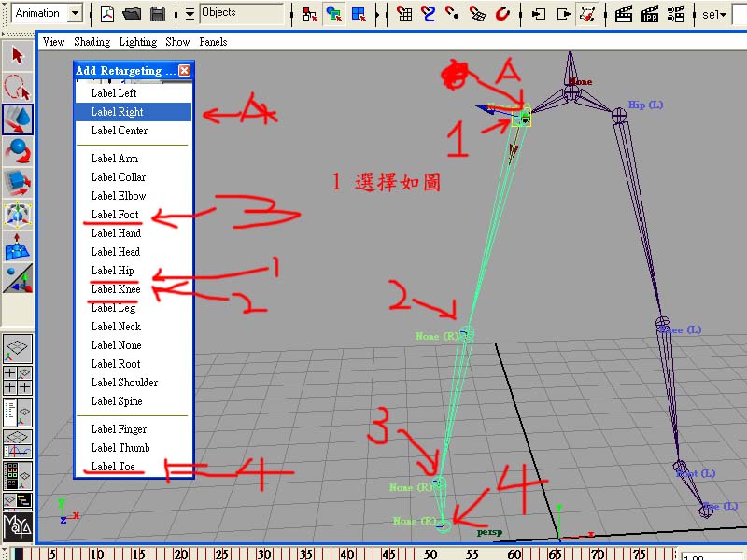Open a scene file
The width and height of the screenshot is (747, 560).
point(133,14)
